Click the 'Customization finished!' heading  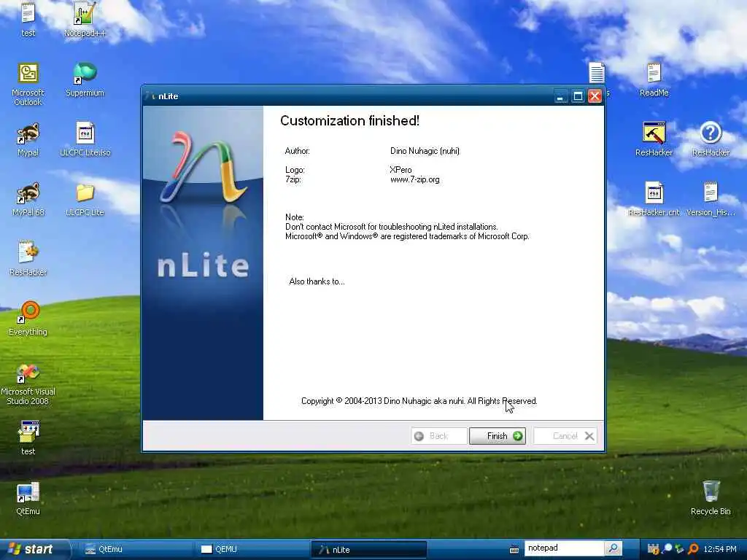(349, 120)
